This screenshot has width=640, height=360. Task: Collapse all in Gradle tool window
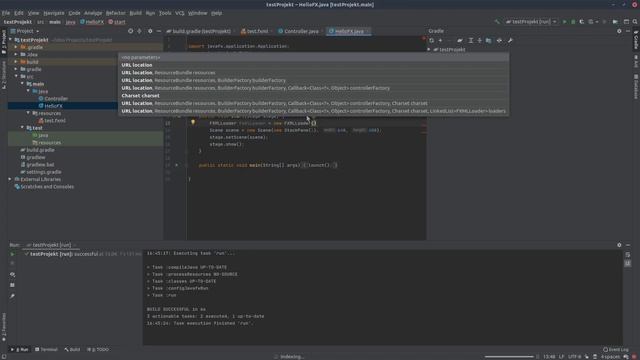click(480, 40)
